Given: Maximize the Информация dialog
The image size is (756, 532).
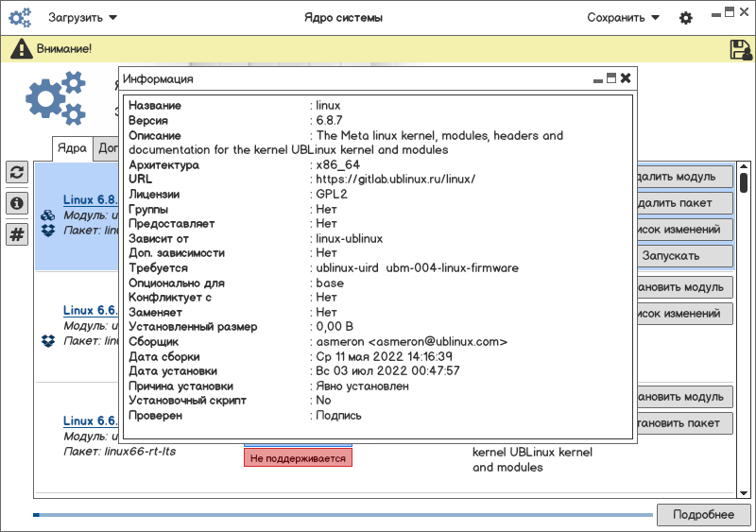Looking at the screenshot, I should pyautogui.click(x=611, y=78).
